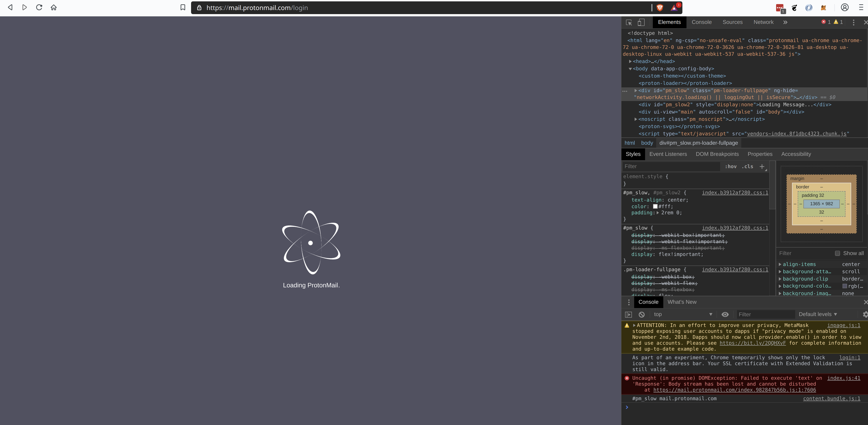
Task: Create a live expression in Console
Action: 725,314
